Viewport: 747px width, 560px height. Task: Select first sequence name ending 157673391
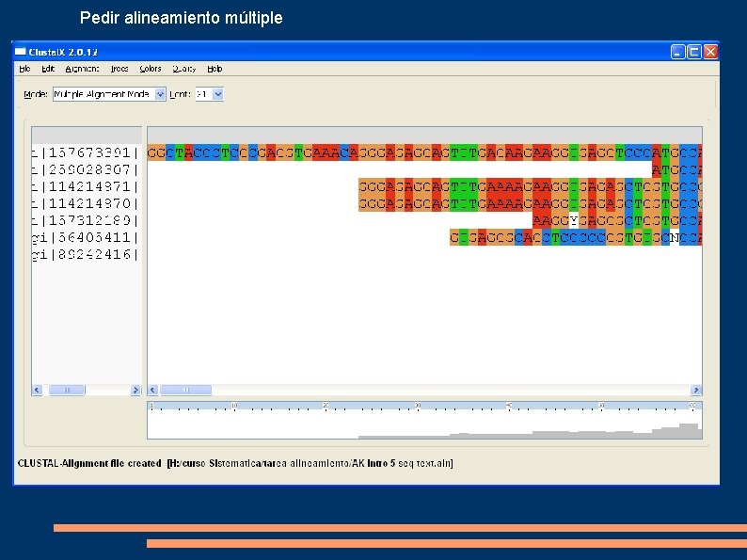coord(86,152)
